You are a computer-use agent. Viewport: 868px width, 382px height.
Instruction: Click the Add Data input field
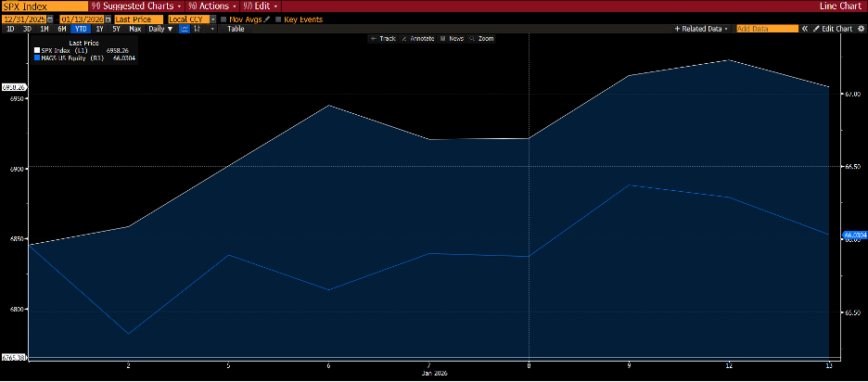[766, 29]
